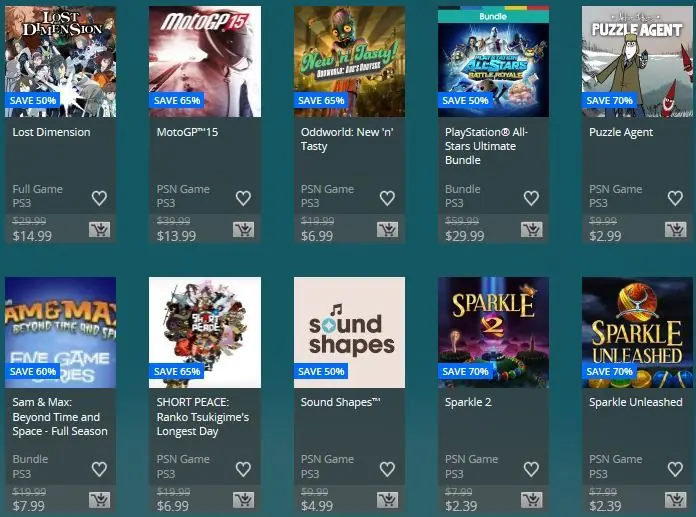
Task: Open the Puzzle Agent cover art
Action: pos(637,62)
